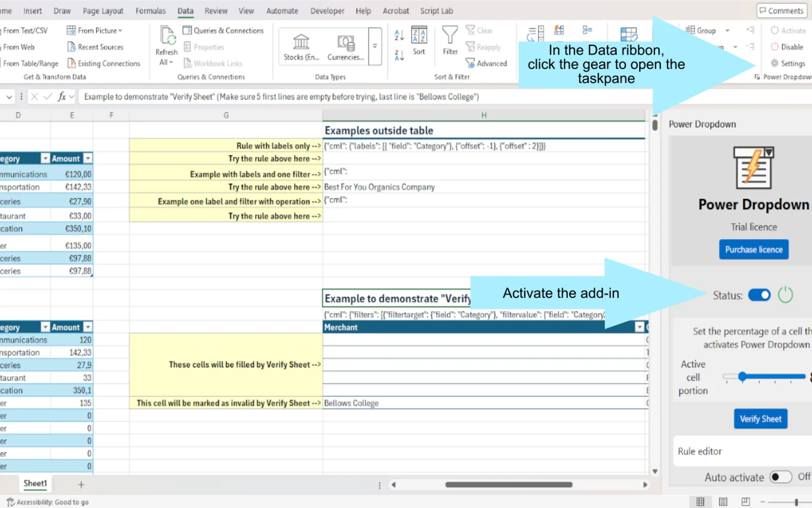812x508 pixels.
Task: Click Accessibility: Good to go status
Action: pos(47,502)
